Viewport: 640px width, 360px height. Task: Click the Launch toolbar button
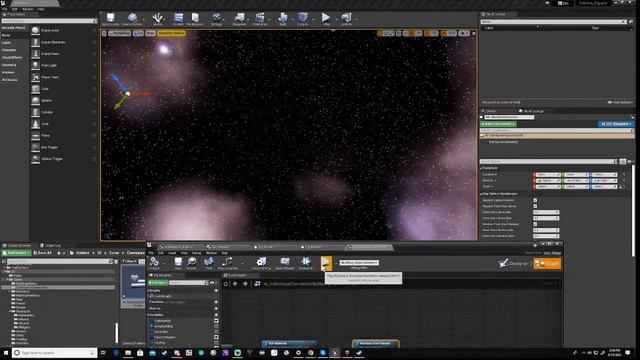pos(347,19)
